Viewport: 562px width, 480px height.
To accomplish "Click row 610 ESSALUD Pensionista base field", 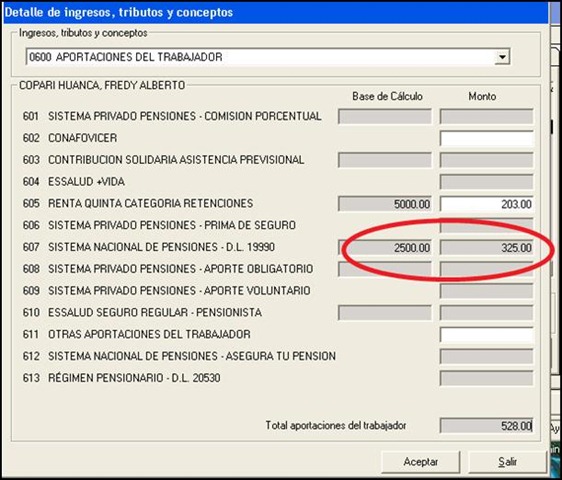I will click(x=385, y=313).
